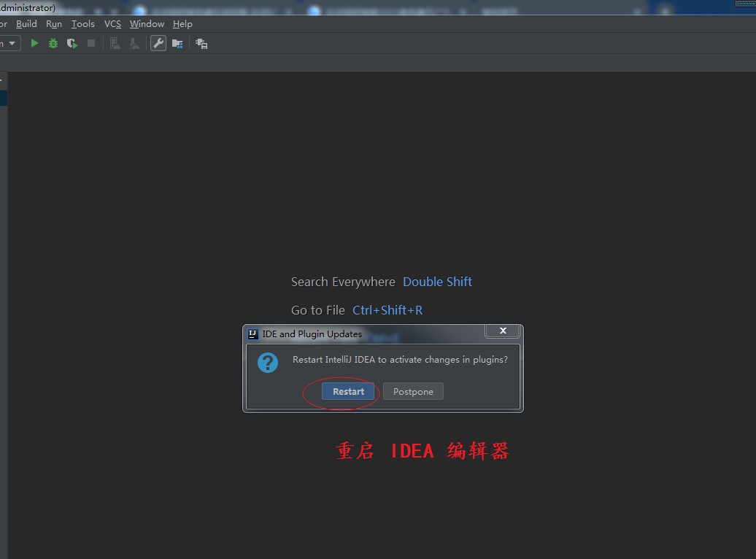Open the Run menu
This screenshot has height=559, width=756.
pos(54,23)
